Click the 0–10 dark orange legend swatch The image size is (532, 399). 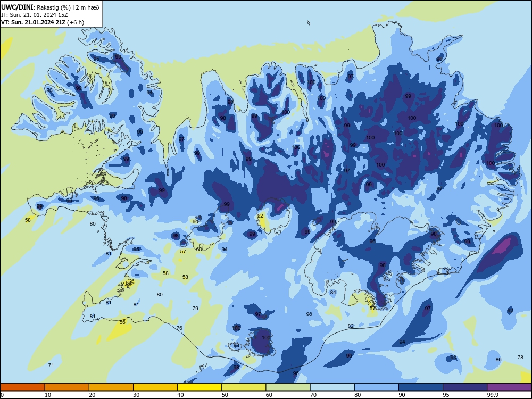tap(22, 387)
